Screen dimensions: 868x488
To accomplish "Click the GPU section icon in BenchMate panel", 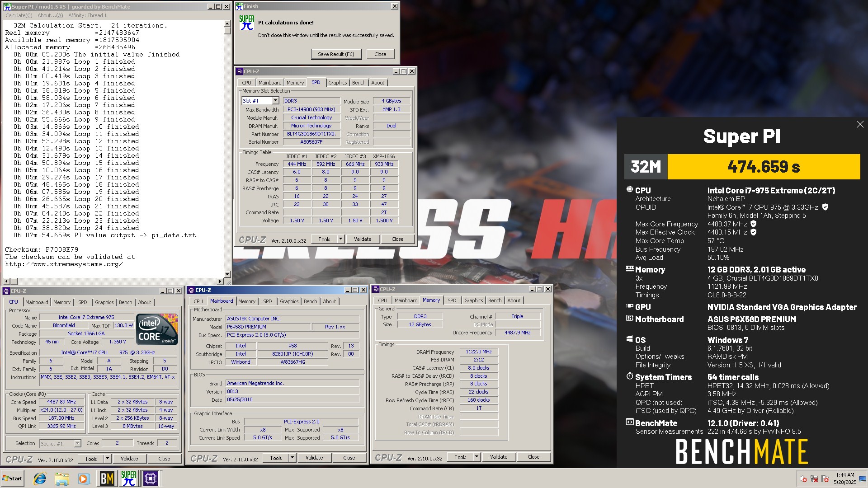I will click(x=629, y=306).
